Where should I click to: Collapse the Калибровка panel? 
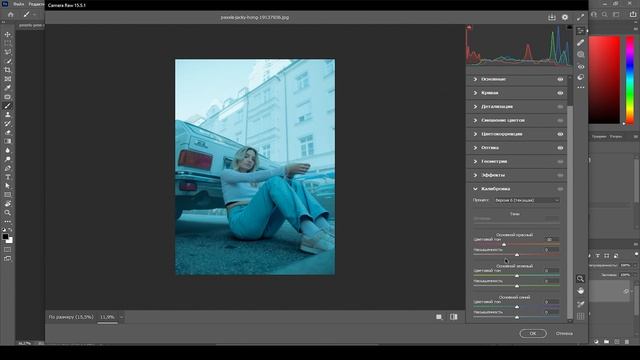pos(475,189)
